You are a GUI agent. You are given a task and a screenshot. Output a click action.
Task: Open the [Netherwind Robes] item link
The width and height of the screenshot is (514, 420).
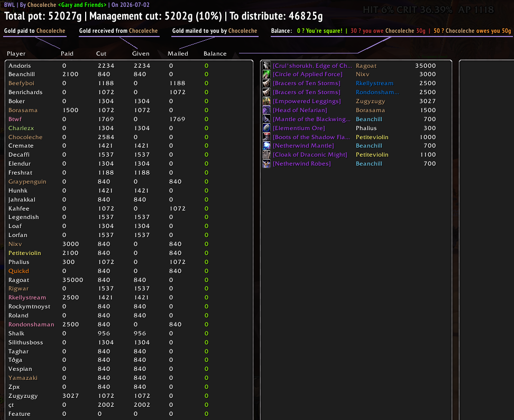point(302,163)
